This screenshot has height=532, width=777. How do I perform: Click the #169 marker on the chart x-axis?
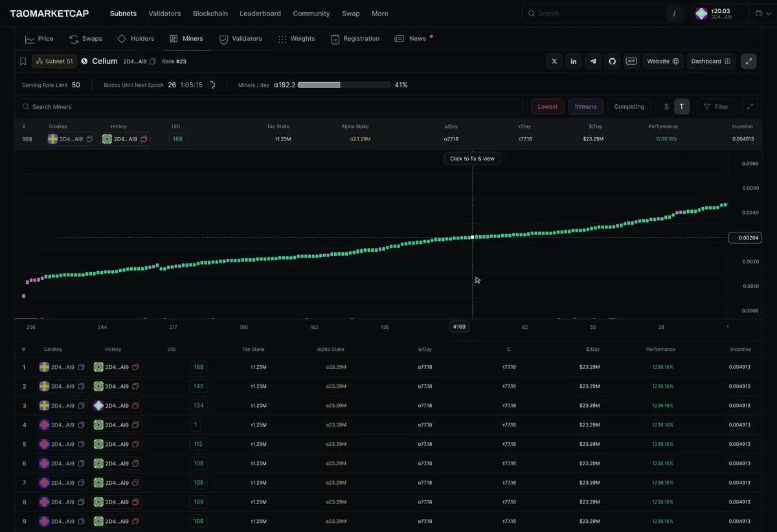click(459, 327)
